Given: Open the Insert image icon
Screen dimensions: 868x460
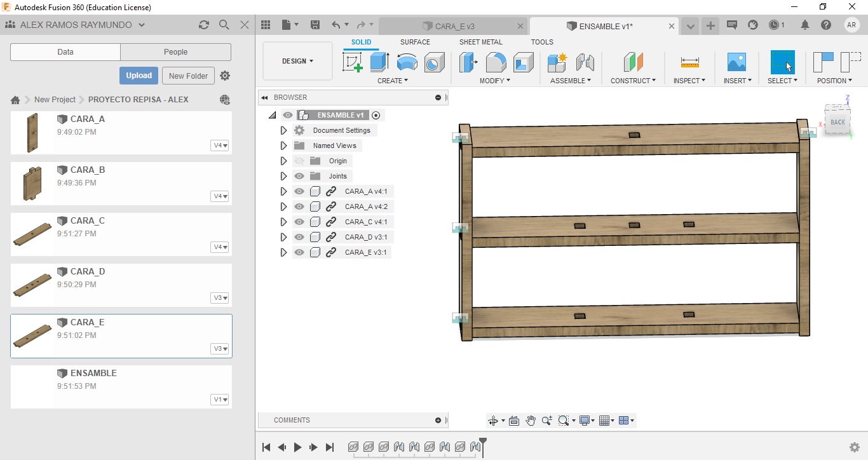Looking at the screenshot, I should click(x=736, y=62).
